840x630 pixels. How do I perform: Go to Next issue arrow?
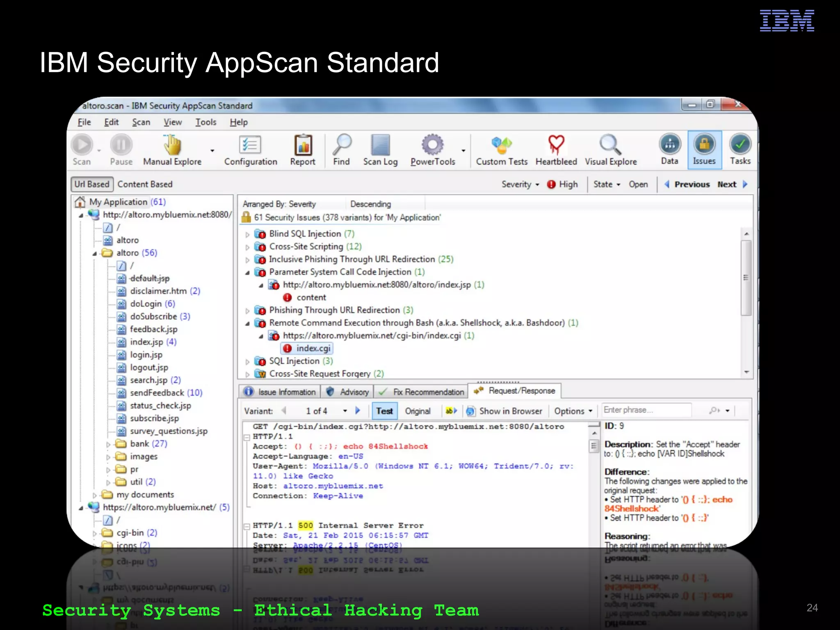[x=745, y=184]
